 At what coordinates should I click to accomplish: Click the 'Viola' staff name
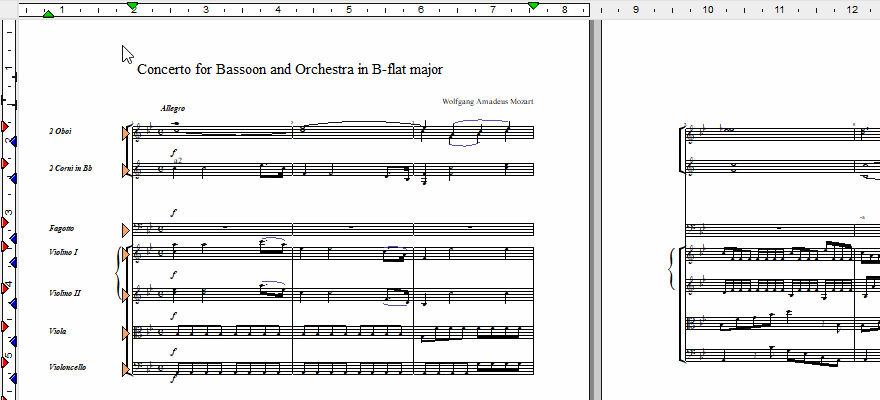[57, 332]
